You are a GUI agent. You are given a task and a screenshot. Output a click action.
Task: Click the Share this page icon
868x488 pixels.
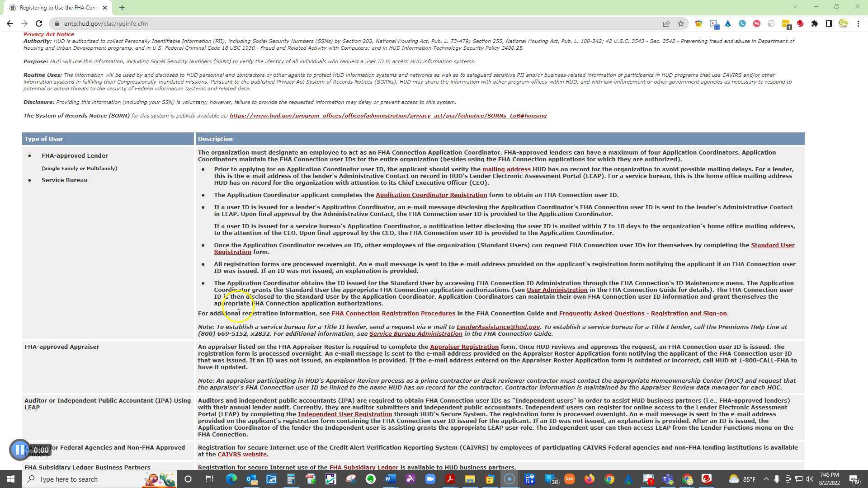coord(666,23)
